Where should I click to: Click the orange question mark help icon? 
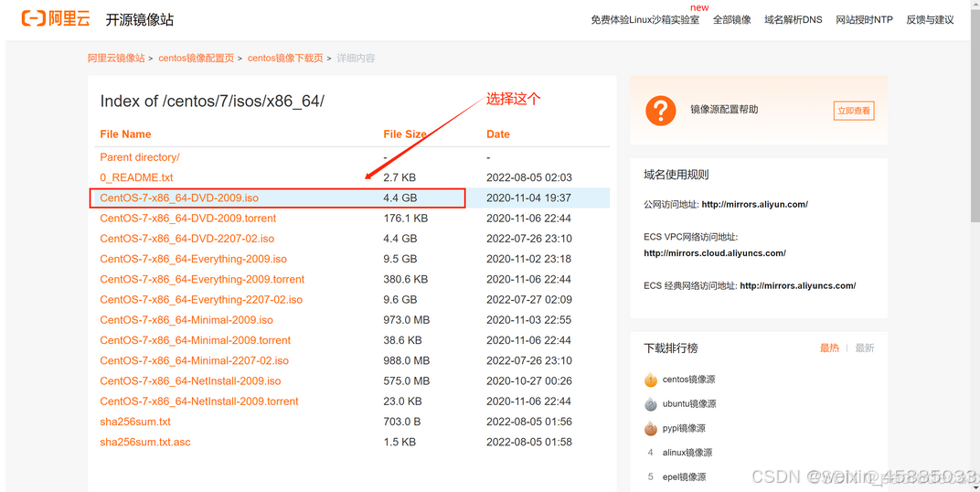coord(661,111)
